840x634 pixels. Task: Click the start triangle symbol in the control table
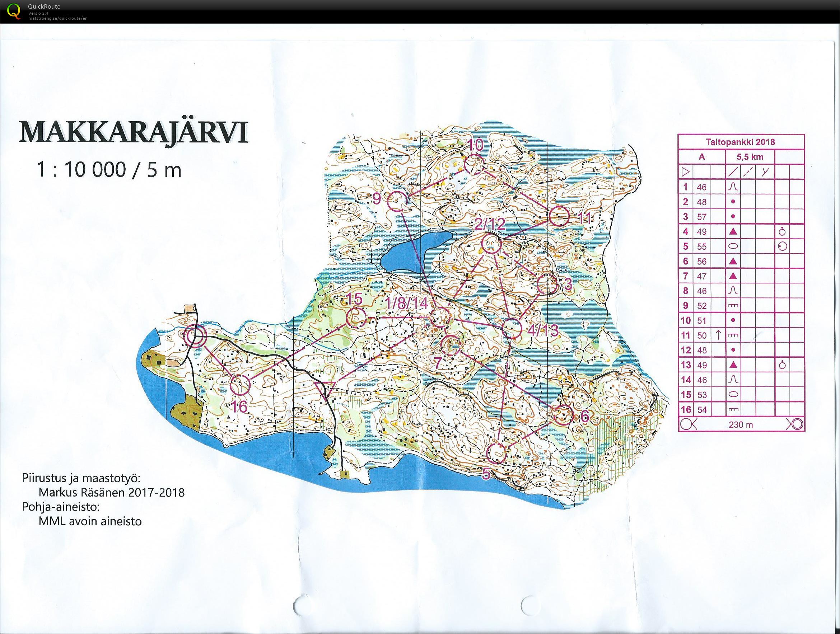[x=685, y=172]
